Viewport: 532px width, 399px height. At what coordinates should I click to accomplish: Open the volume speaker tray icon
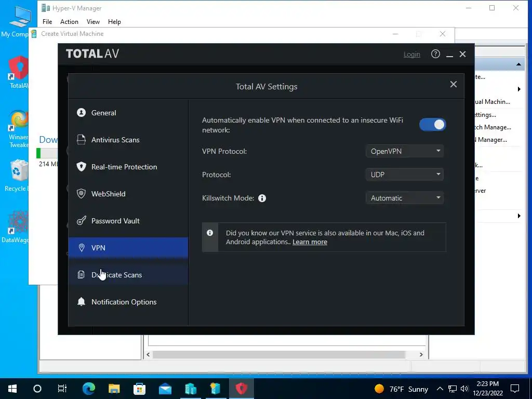pyautogui.click(x=465, y=389)
